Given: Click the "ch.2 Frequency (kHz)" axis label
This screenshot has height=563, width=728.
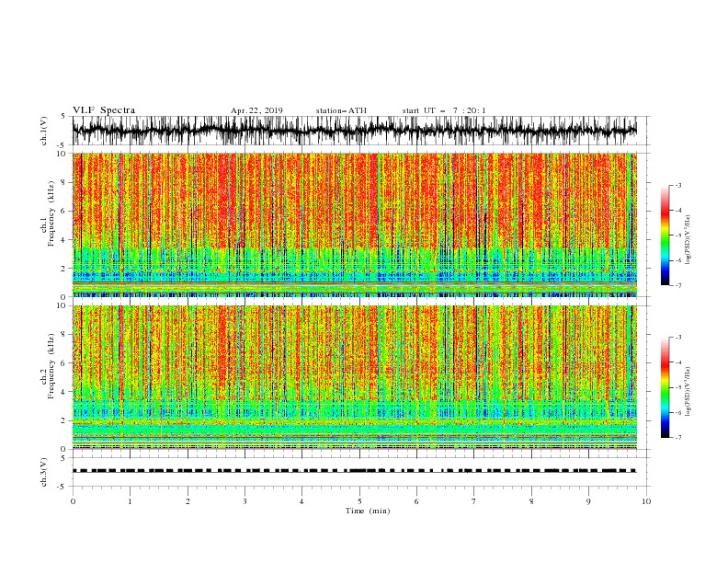Looking at the screenshot, I should point(48,367).
